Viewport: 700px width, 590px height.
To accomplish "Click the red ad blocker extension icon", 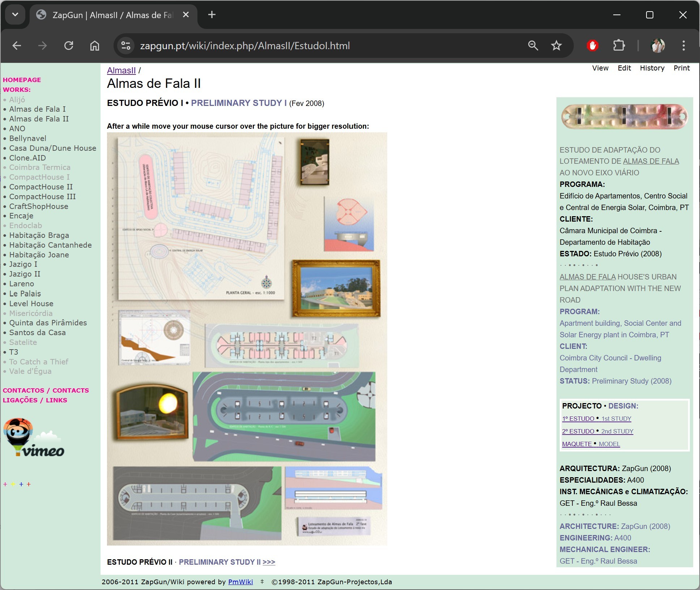I will click(592, 46).
